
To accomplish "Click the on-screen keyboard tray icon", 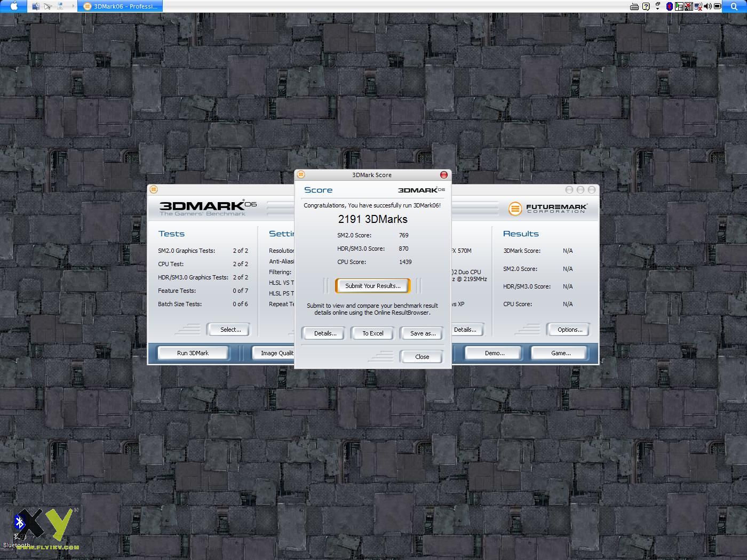I will pos(634,6).
